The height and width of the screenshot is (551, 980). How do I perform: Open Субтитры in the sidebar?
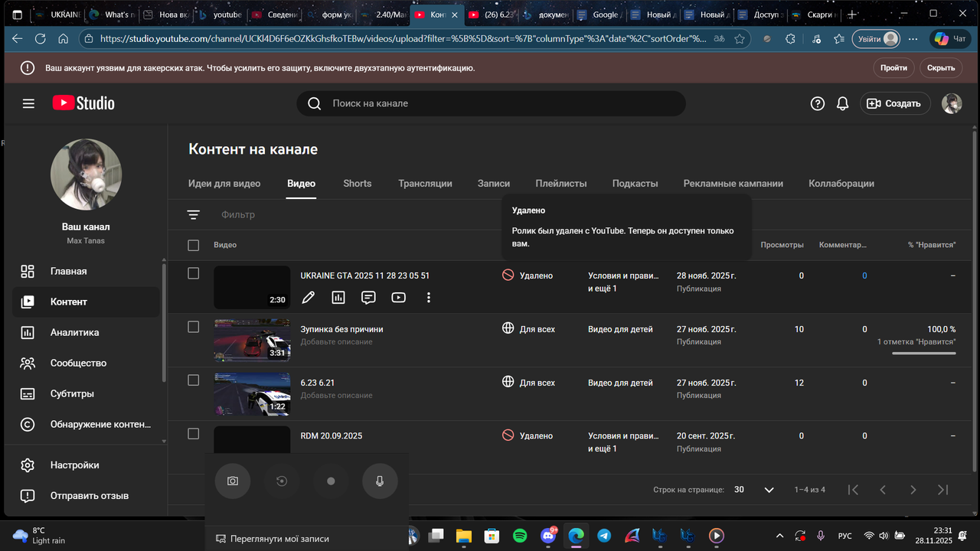coord(86,394)
